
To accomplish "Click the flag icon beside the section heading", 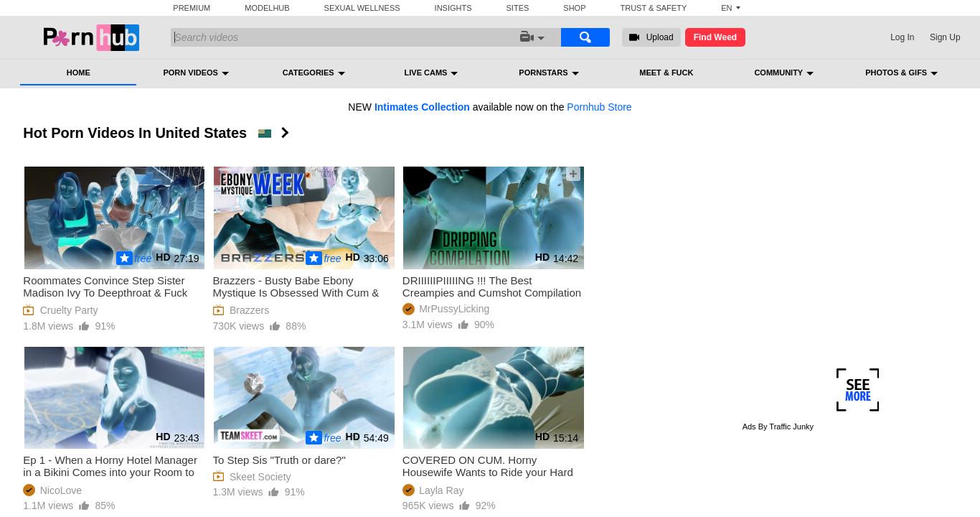I will click(265, 134).
